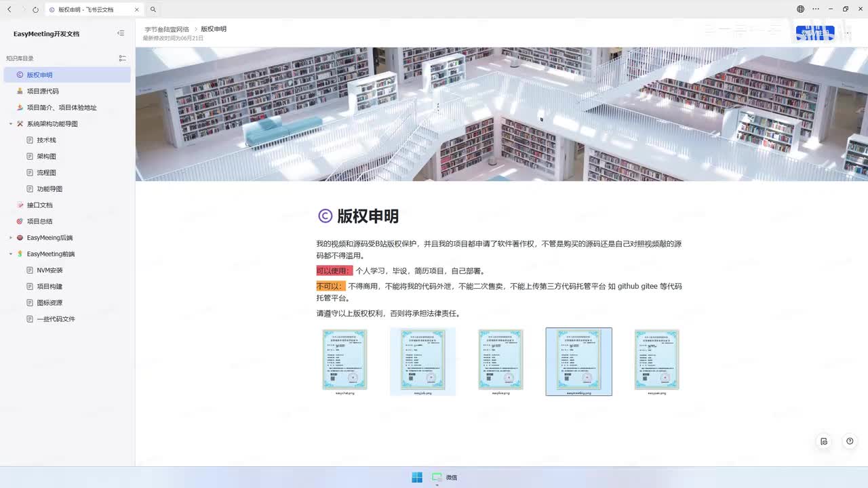The height and width of the screenshot is (488, 868).
Task: Open the title bar three-dots menu
Action: pos(815,9)
